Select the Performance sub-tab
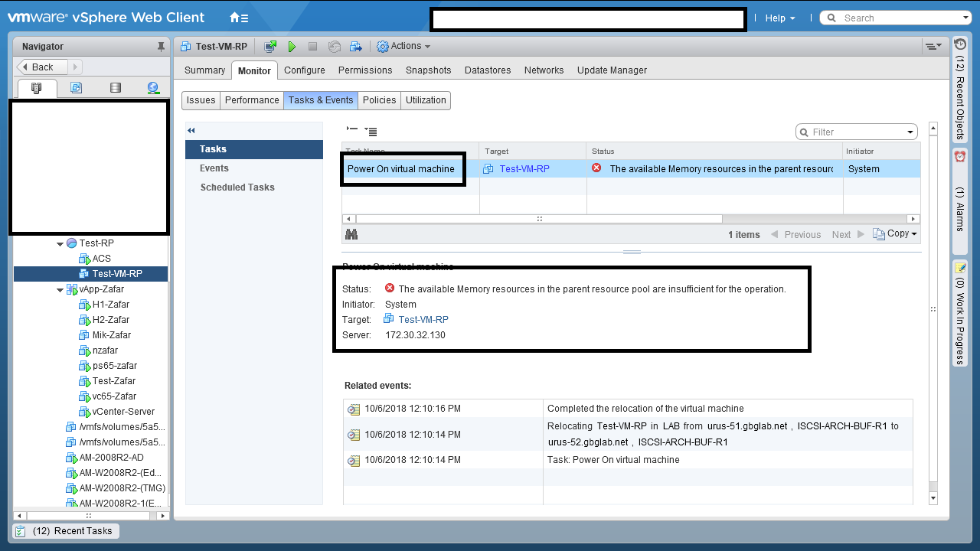Viewport: 980px width, 551px height. (x=252, y=100)
